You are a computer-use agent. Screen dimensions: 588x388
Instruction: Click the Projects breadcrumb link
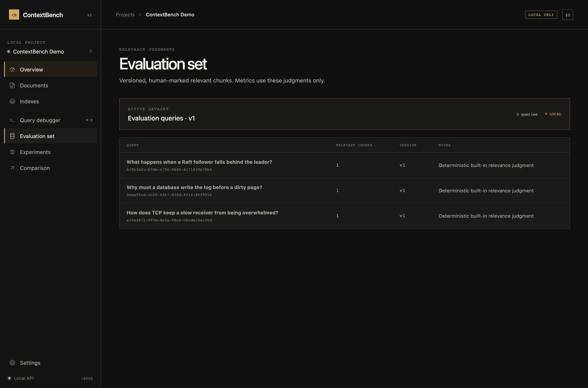[125, 14]
